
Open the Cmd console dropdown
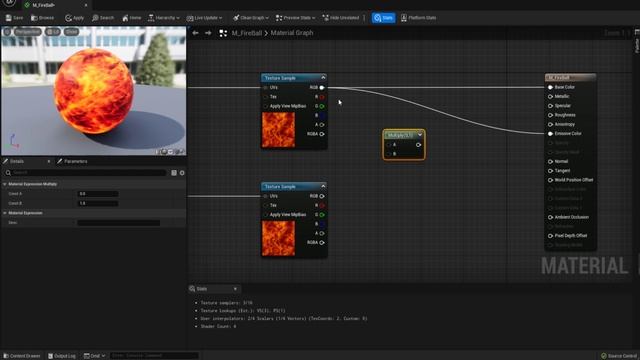(x=94, y=356)
